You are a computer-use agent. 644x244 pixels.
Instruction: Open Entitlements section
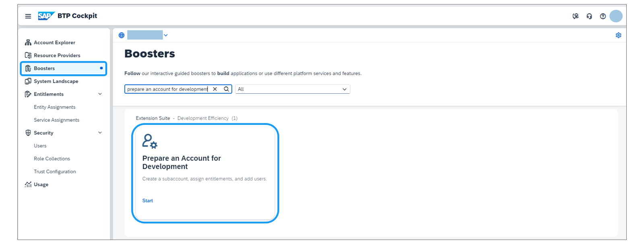pos(49,94)
